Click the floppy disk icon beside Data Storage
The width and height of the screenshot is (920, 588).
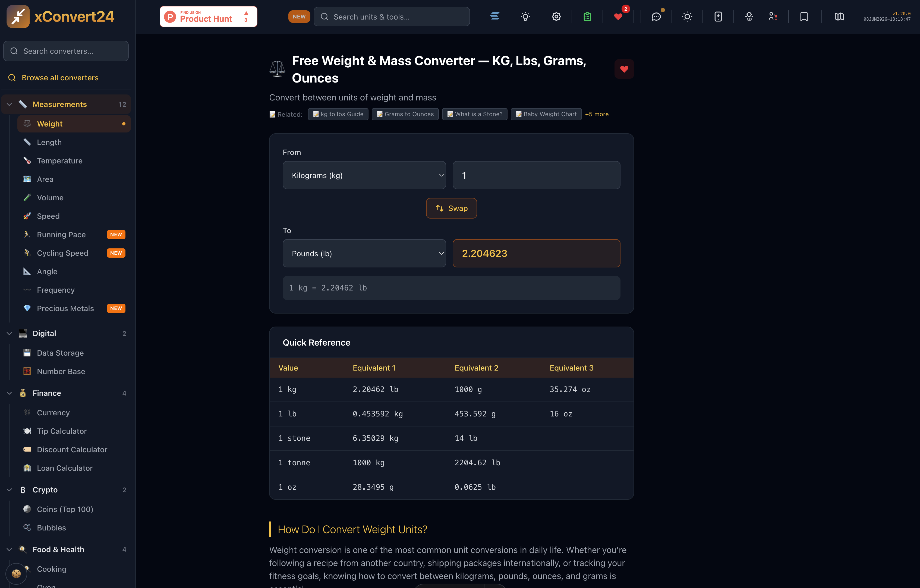tap(27, 353)
